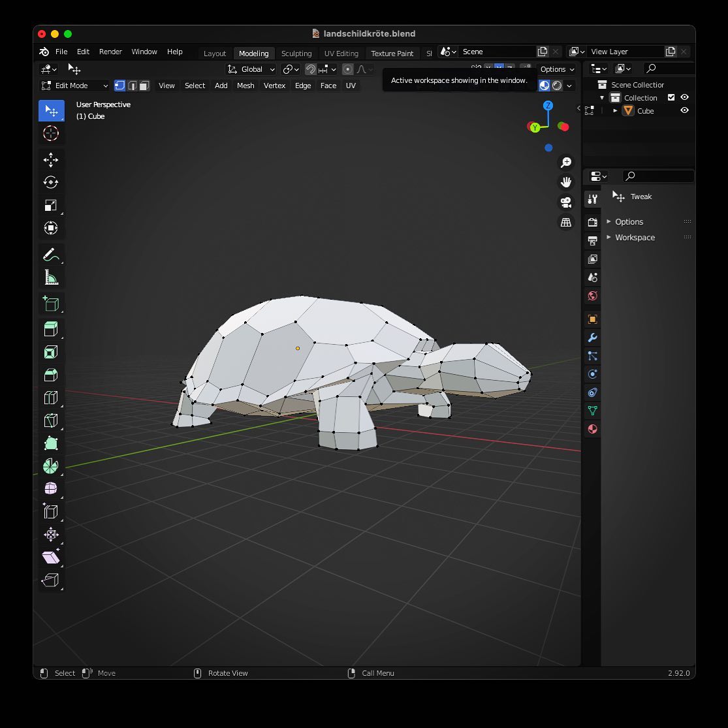Click the new view layer button
728x728 pixels.
click(671, 52)
